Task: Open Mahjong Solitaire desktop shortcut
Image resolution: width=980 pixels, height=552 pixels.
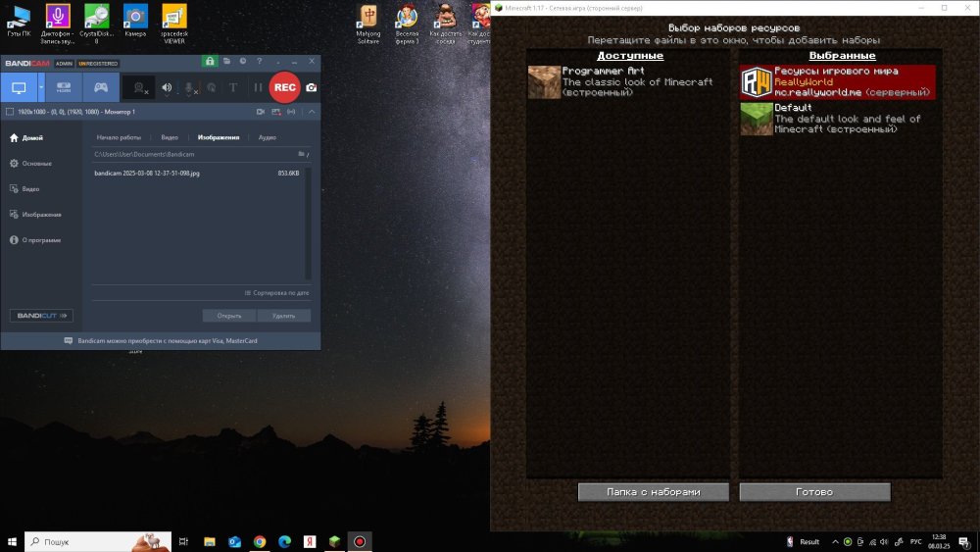Action: click(368, 24)
